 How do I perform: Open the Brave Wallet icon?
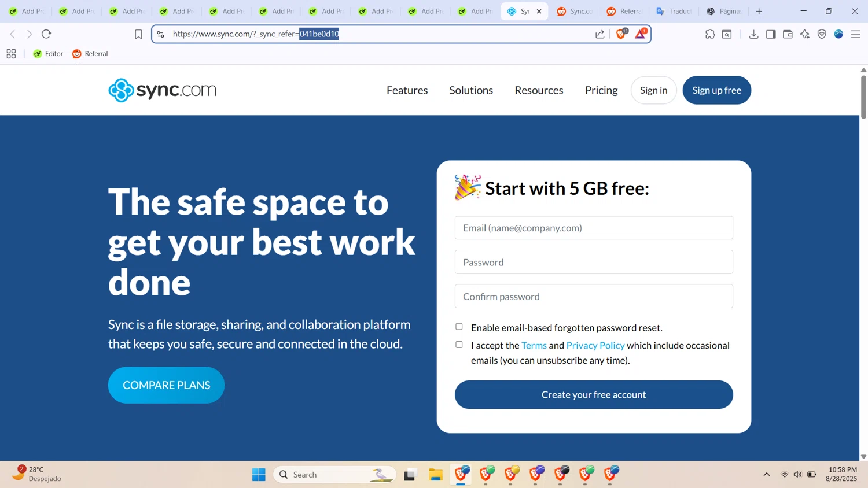788,34
